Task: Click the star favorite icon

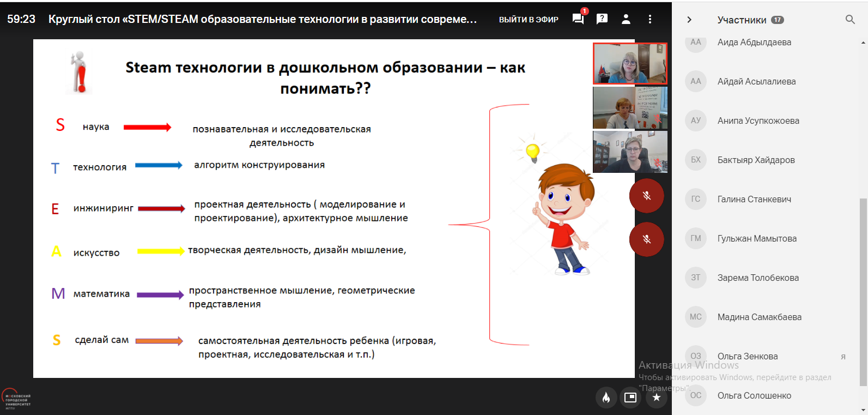Action: pyautogui.click(x=657, y=398)
